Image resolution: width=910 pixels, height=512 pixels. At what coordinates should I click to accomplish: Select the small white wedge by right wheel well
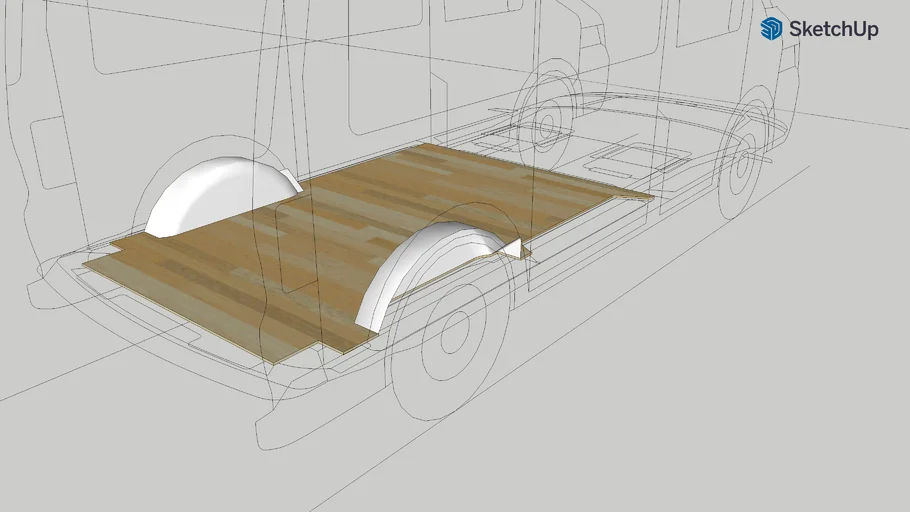click(514, 249)
